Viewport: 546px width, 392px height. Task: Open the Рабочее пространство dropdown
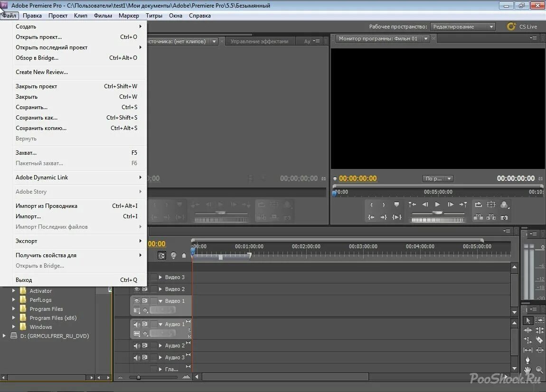click(463, 27)
